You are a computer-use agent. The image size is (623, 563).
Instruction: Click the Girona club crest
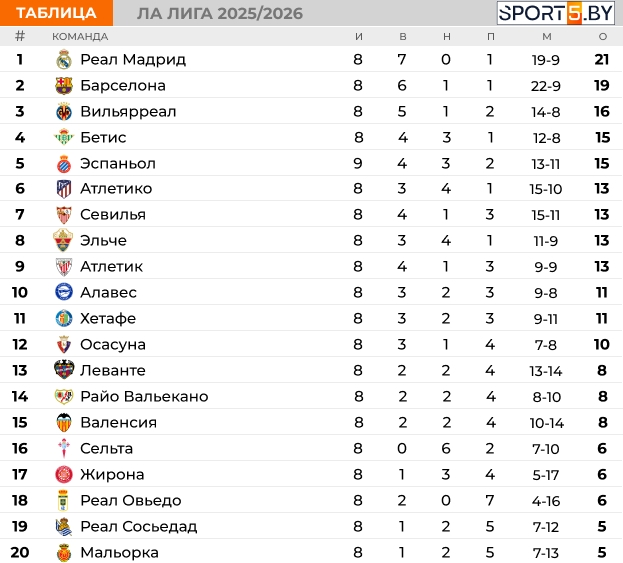click(64, 474)
